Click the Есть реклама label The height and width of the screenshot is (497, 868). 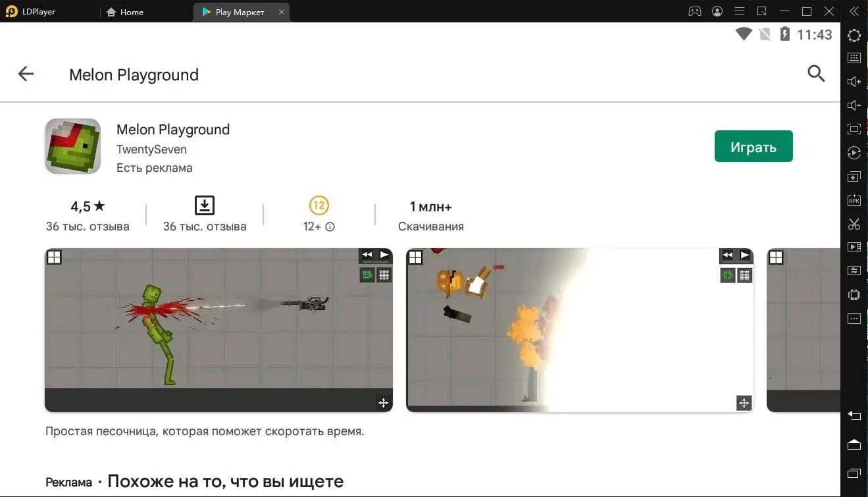pos(155,168)
